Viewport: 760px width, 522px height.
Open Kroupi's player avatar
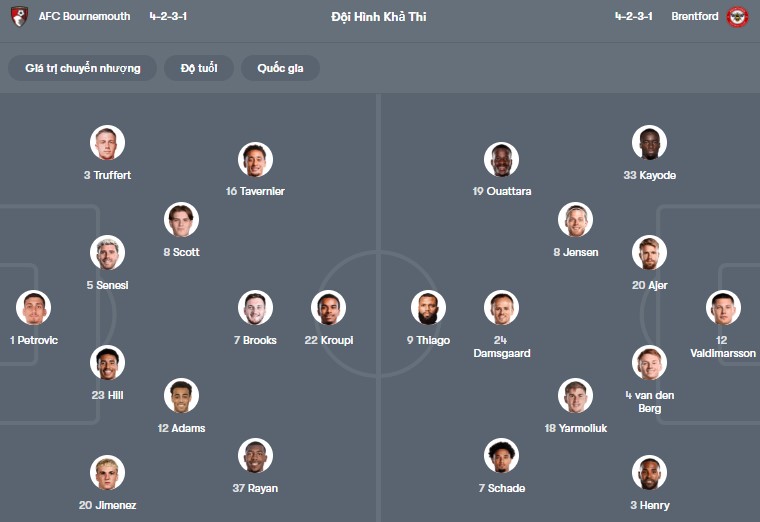pyautogui.click(x=328, y=308)
